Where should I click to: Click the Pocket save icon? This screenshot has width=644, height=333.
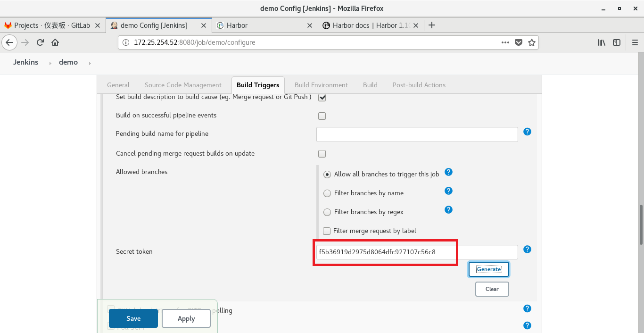(x=519, y=42)
